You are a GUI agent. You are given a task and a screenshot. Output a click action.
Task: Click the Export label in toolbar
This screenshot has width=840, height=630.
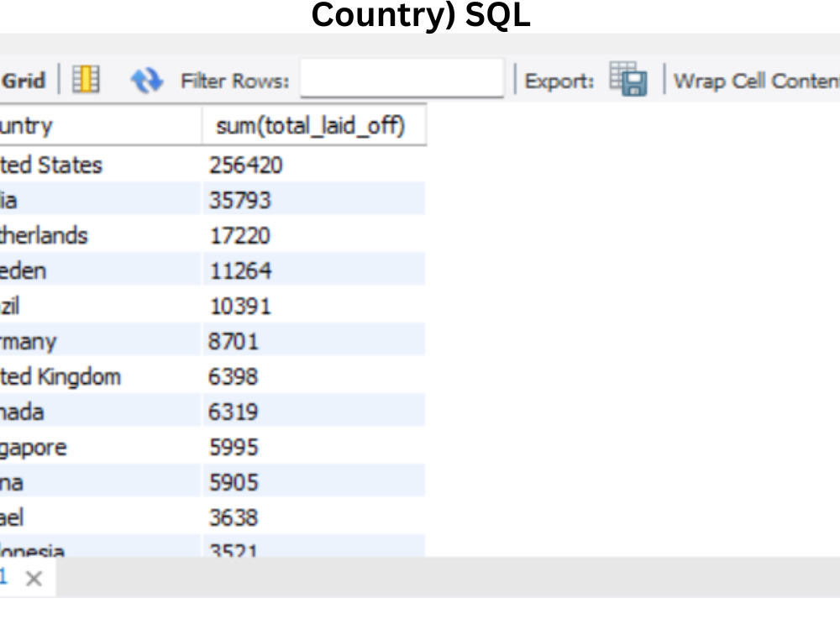click(559, 81)
